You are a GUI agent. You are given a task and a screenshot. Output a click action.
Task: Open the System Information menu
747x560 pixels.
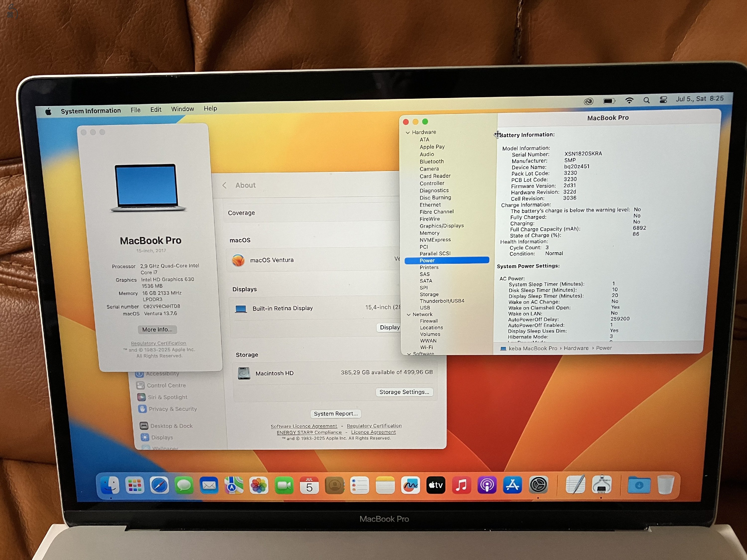(90, 111)
